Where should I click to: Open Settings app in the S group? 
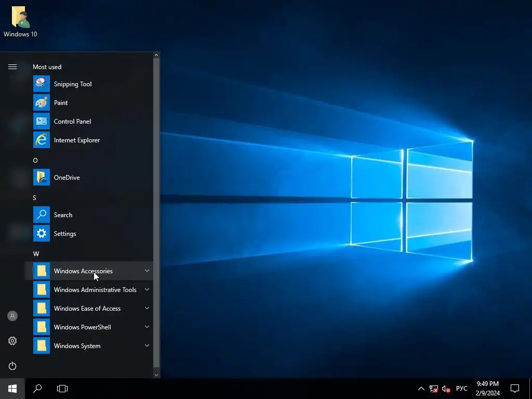click(x=89, y=233)
